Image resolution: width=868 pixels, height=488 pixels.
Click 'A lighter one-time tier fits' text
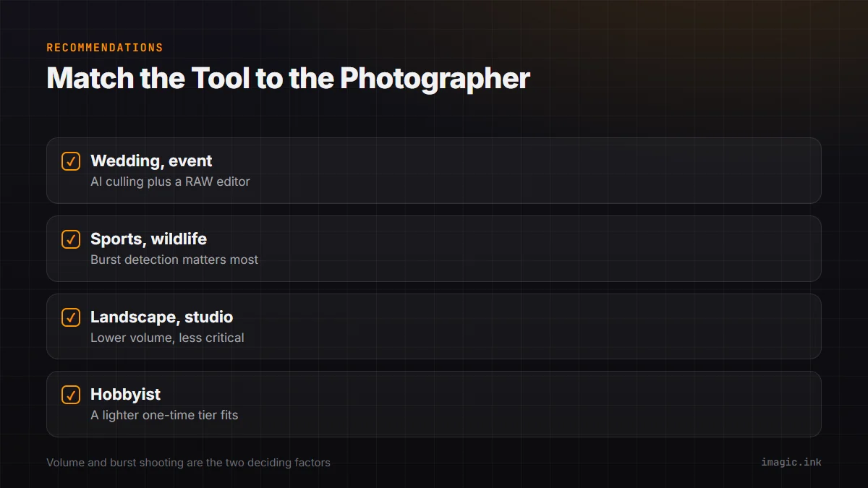coord(164,415)
